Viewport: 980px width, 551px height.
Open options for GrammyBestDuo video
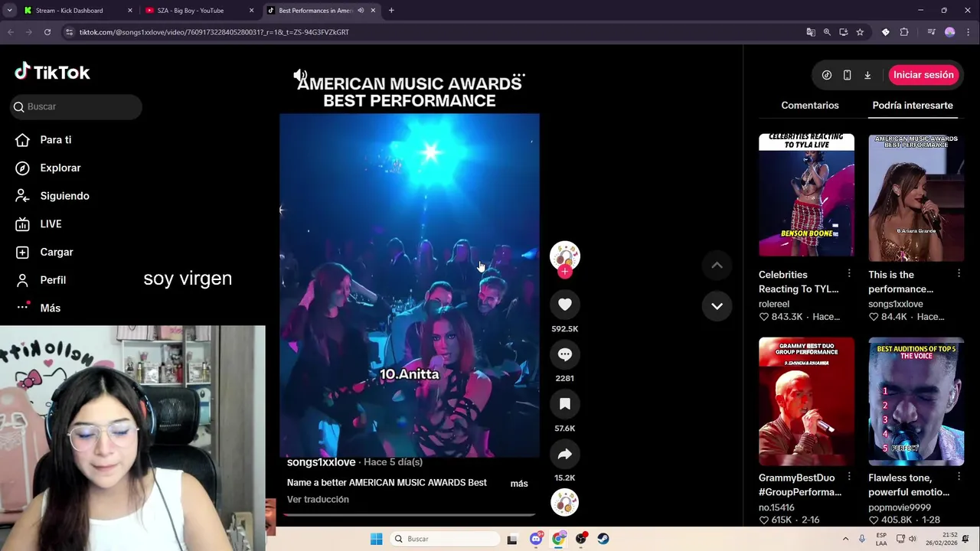pyautogui.click(x=849, y=477)
